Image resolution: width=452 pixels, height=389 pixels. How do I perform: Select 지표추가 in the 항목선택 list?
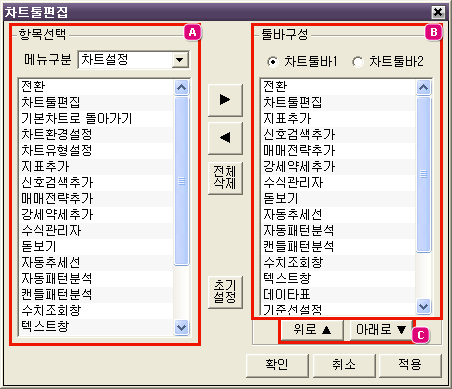tap(97, 166)
